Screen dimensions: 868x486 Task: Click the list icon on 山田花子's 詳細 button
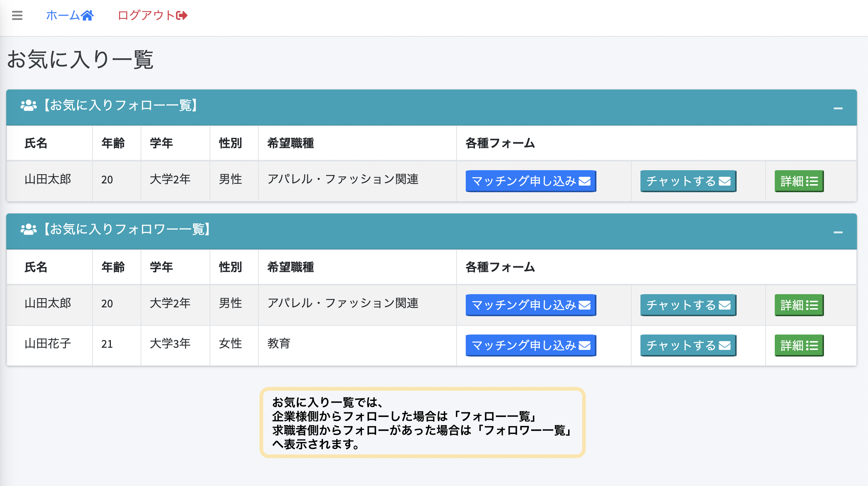tap(812, 345)
